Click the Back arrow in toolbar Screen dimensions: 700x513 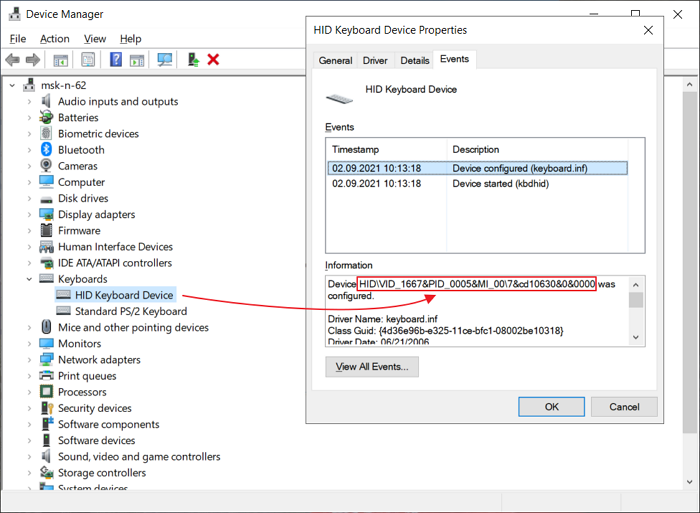[x=13, y=60]
